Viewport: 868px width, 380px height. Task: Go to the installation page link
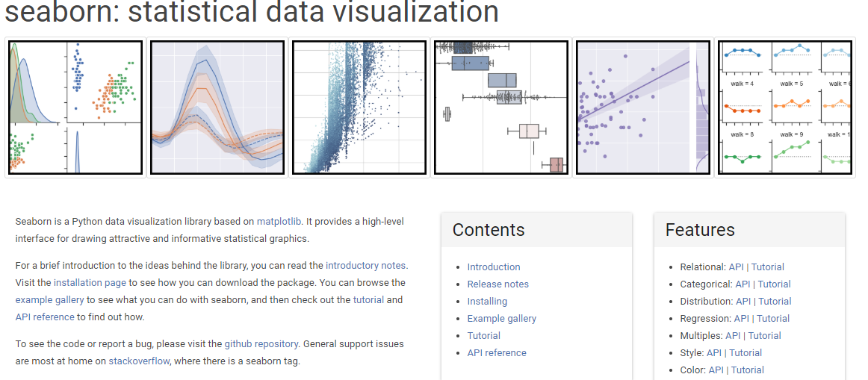coord(90,283)
